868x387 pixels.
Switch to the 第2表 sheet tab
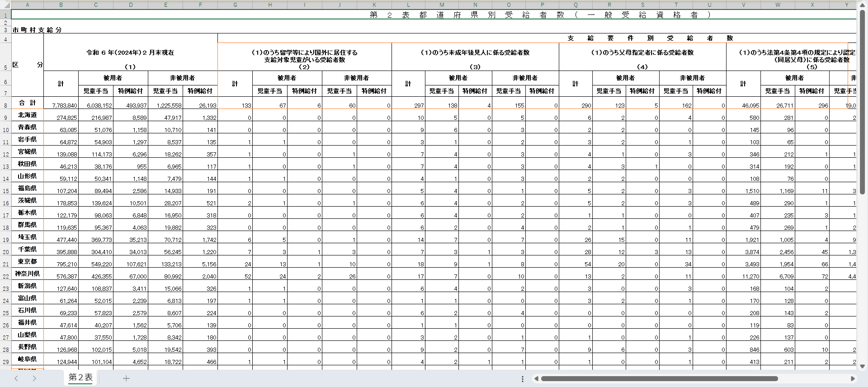click(x=80, y=378)
